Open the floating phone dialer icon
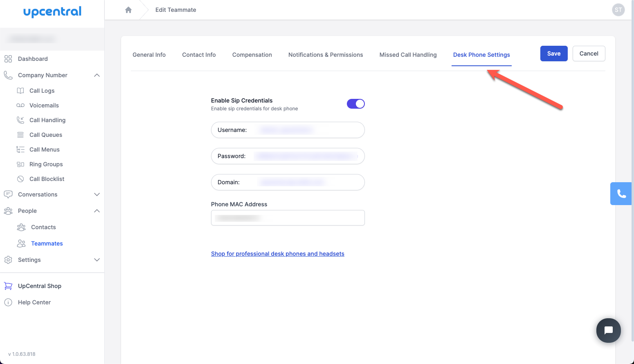The height and width of the screenshot is (364, 634). coord(621,193)
